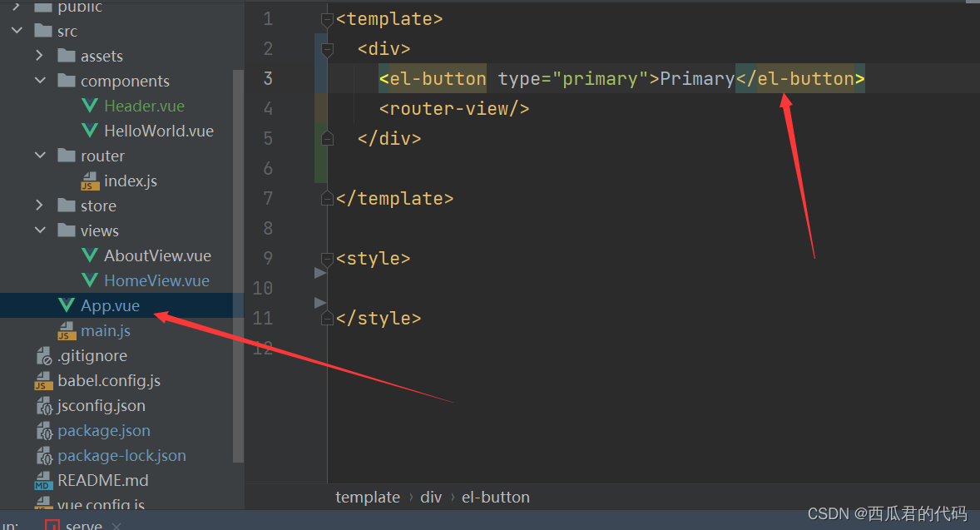Click the .gitignore file icon
980x530 pixels.
point(44,355)
